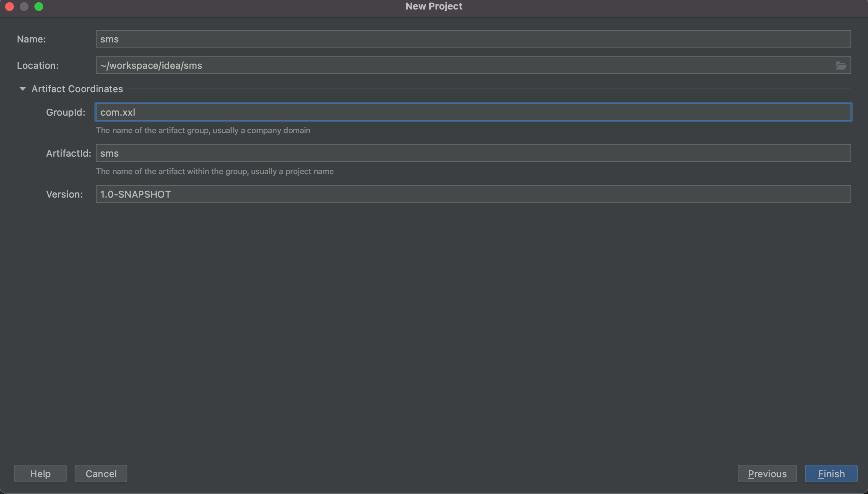Viewport: 868px width, 494px height.
Task: Collapse the Artifact Coordinates disclosure triangle
Action: point(22,89)
